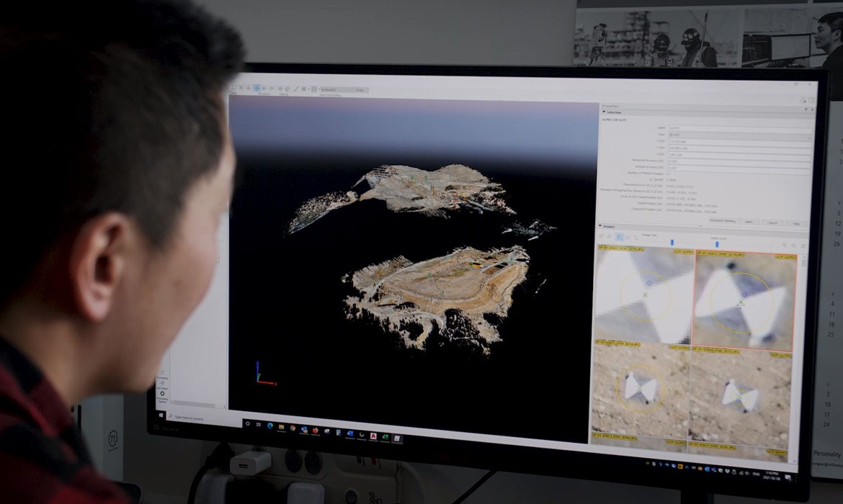The image size is (843, 504).
Task: Toggle the blue marker mode in the Images panel
Action: pyautogui.click(x=618, y=238)
